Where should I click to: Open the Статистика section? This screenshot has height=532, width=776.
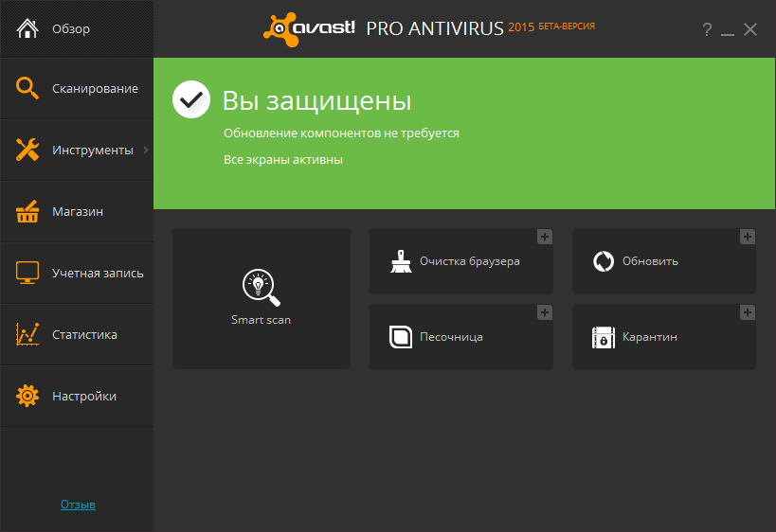coord(77,334)
